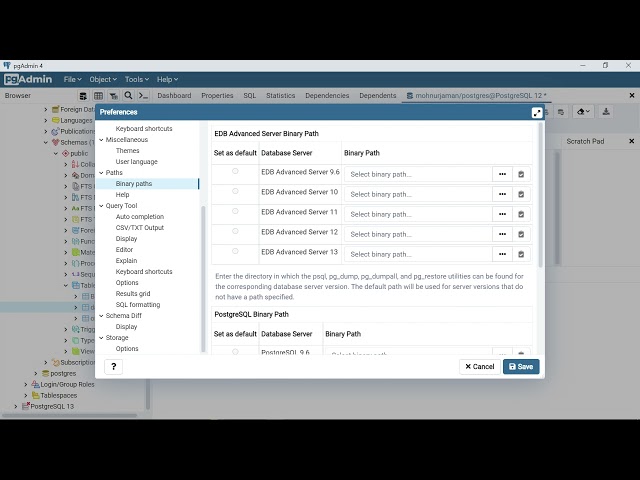Select Explain preference under Query Tool
Screen dimensions: 640x480
pyautogui.click(x=126, y=261)
